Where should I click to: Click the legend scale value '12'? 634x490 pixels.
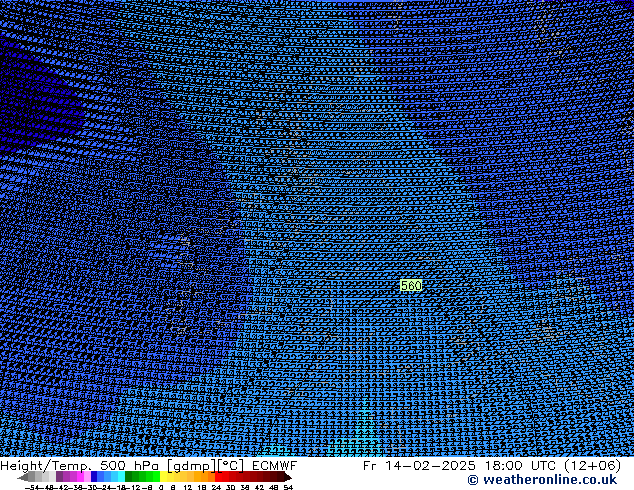coord(187,487)
